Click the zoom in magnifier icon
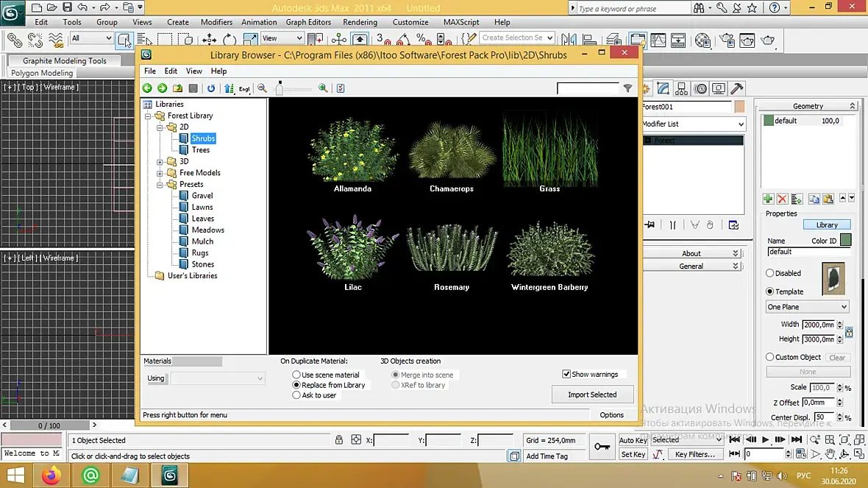Screen dimensions: 868x488 323,88
